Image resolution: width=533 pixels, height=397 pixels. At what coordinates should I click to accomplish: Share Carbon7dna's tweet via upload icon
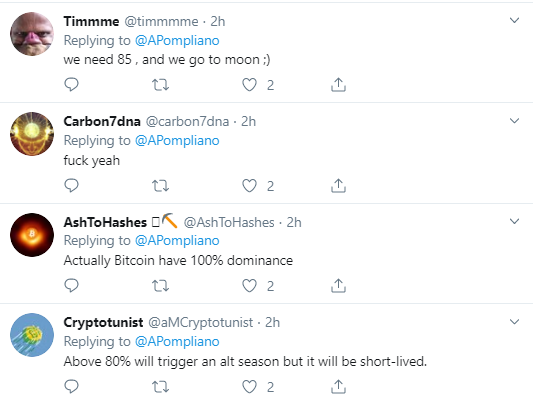click(338, 186)
